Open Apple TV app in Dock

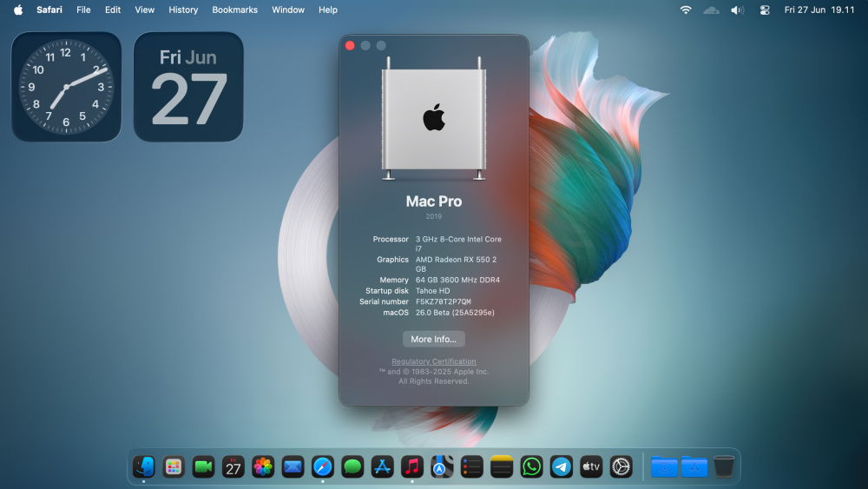point(591,466)
